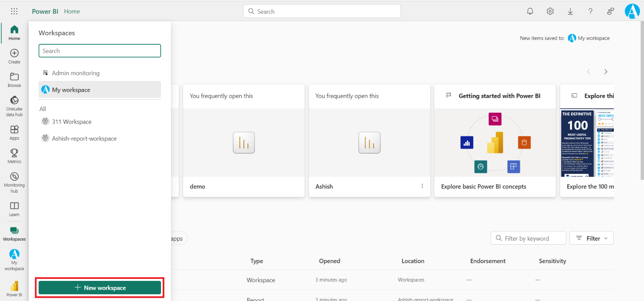Open the help question mark

[x=590, y=11]
